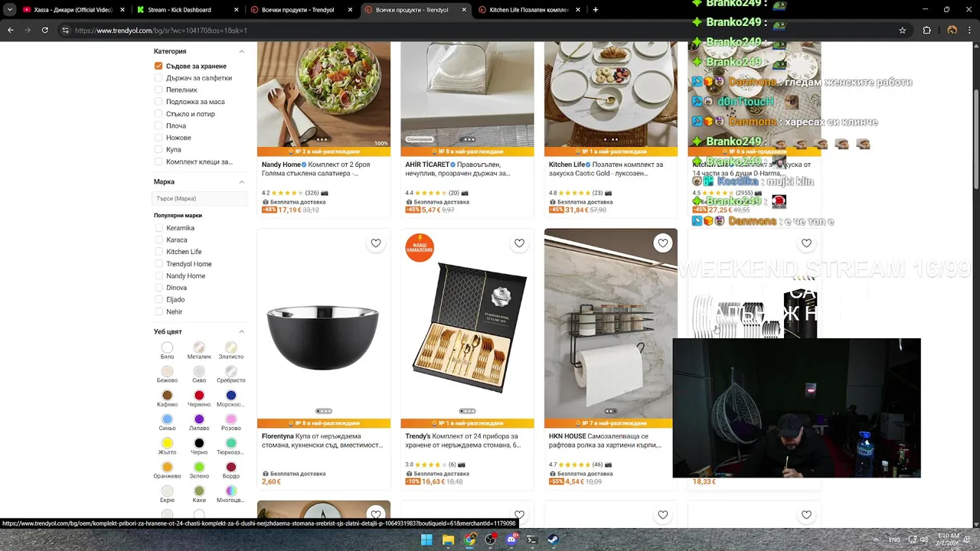This screenshot has height=551, width=980.
Task: Collapse the Категория filter section
Action: coord(242,51)
